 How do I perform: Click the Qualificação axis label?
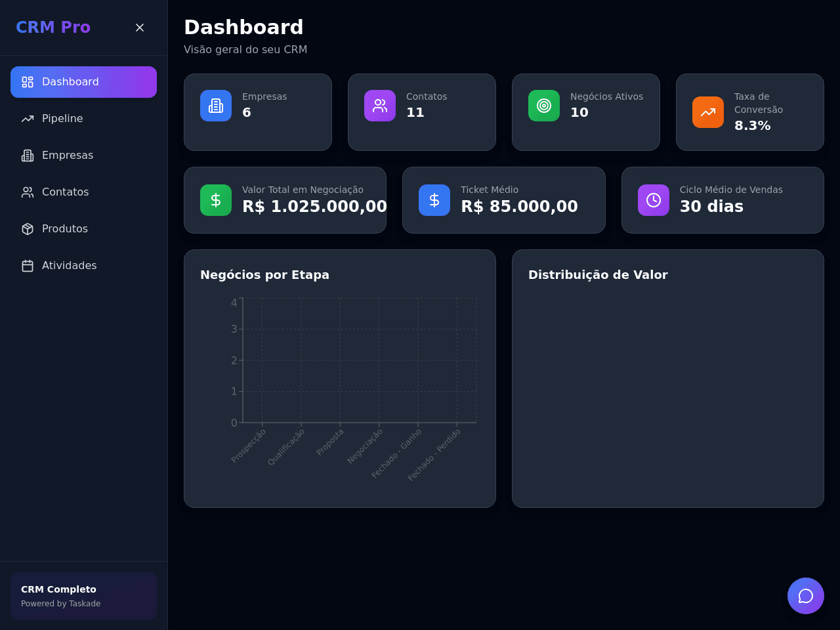[x=286, y=447]
